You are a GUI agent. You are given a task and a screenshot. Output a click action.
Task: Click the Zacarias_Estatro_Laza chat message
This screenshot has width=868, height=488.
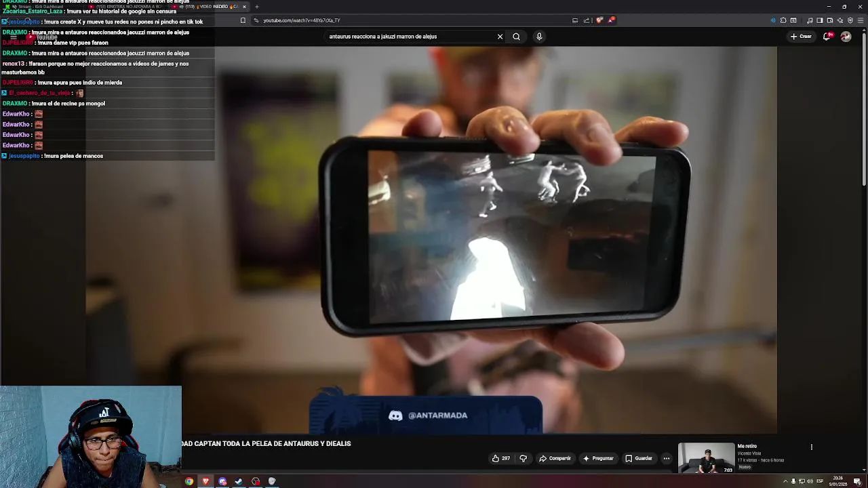click(x=90, y=12)
